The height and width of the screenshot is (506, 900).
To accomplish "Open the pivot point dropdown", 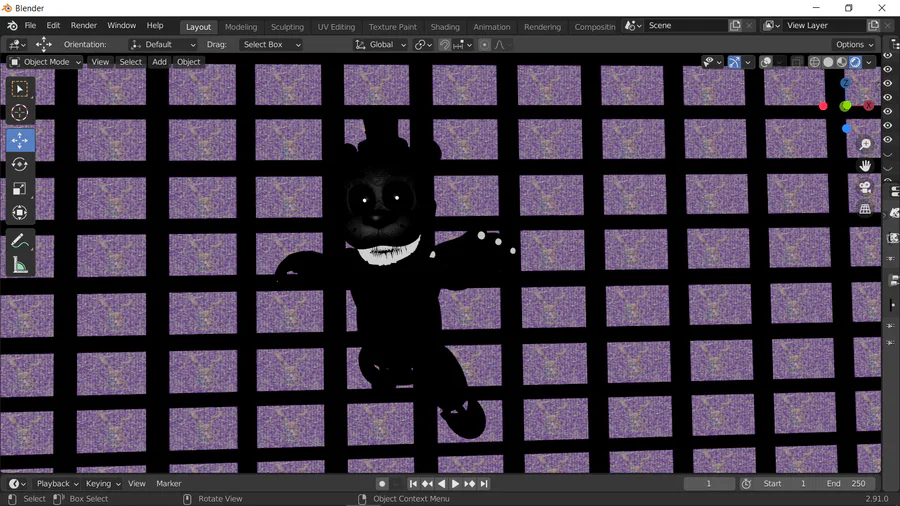I will 423,45.
